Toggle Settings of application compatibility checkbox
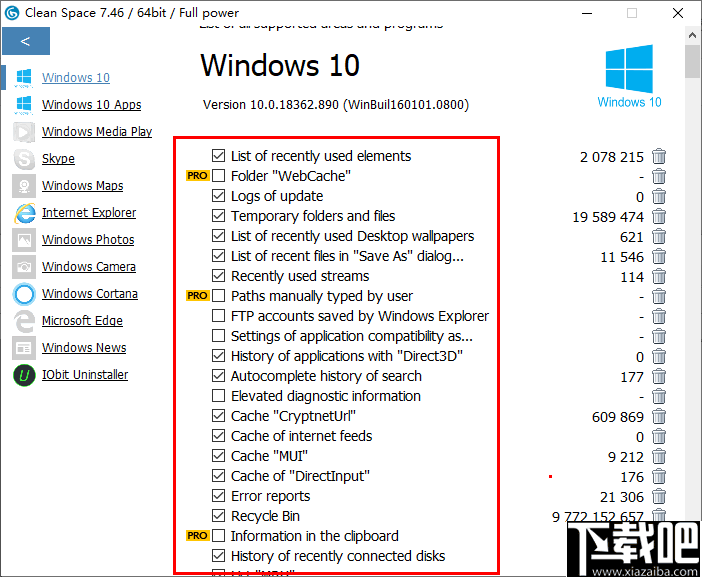 click(x=218, y=336)
